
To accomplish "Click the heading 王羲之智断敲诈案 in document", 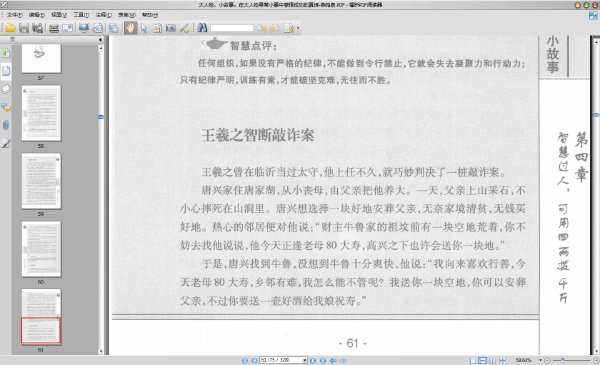I will click(x=258, y=135).
